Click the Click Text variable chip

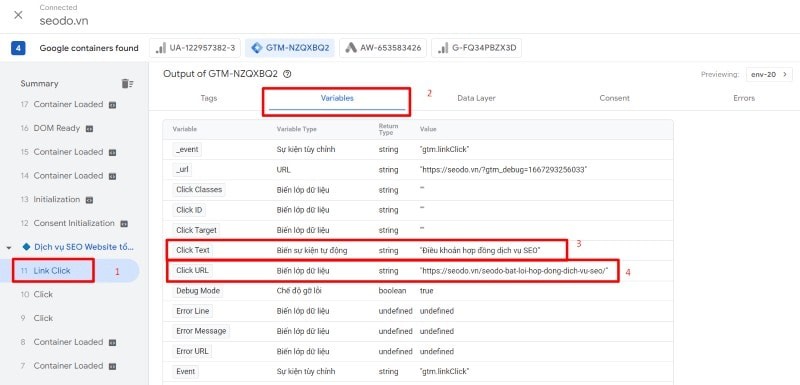coord(192,250)
